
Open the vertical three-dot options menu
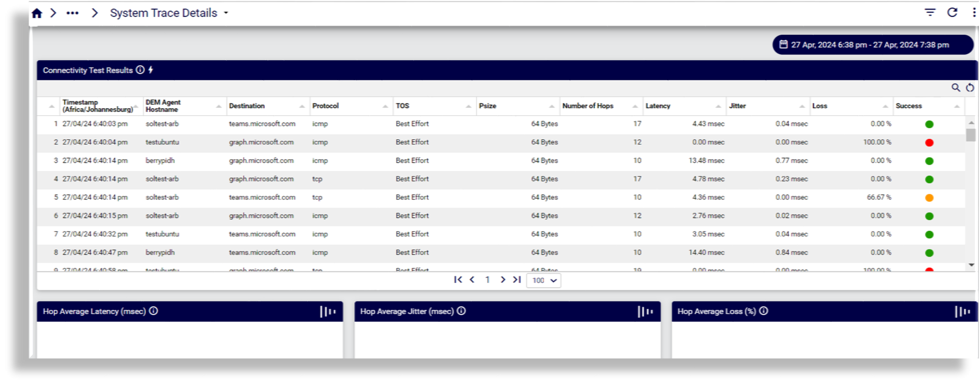[x=974, y=12]
